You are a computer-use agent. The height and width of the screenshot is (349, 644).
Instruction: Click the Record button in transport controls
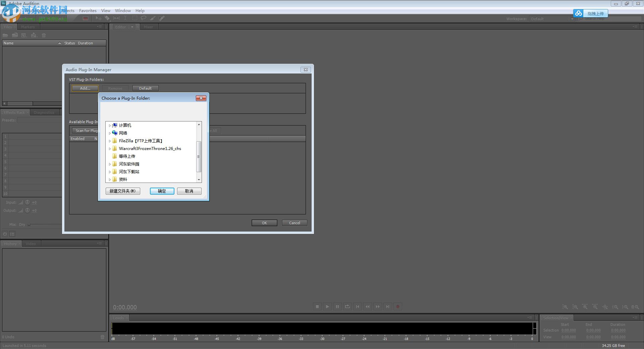point(398,306)
